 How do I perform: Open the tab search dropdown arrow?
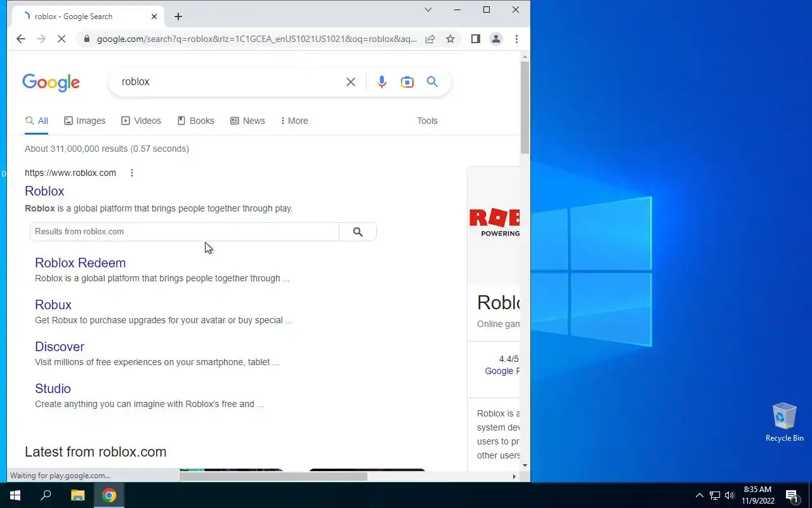coord(428,10)
